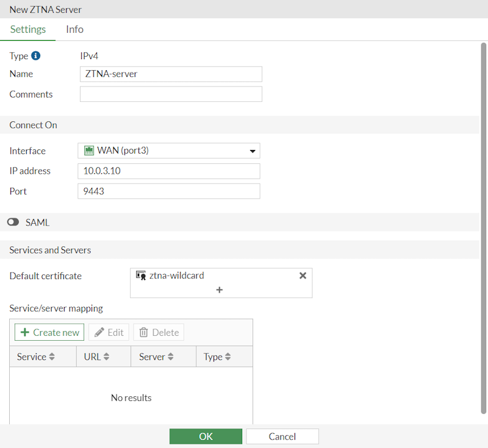
Task: Remove the ztna-wildcard certificate with X
Action: [x=303, y=276]
